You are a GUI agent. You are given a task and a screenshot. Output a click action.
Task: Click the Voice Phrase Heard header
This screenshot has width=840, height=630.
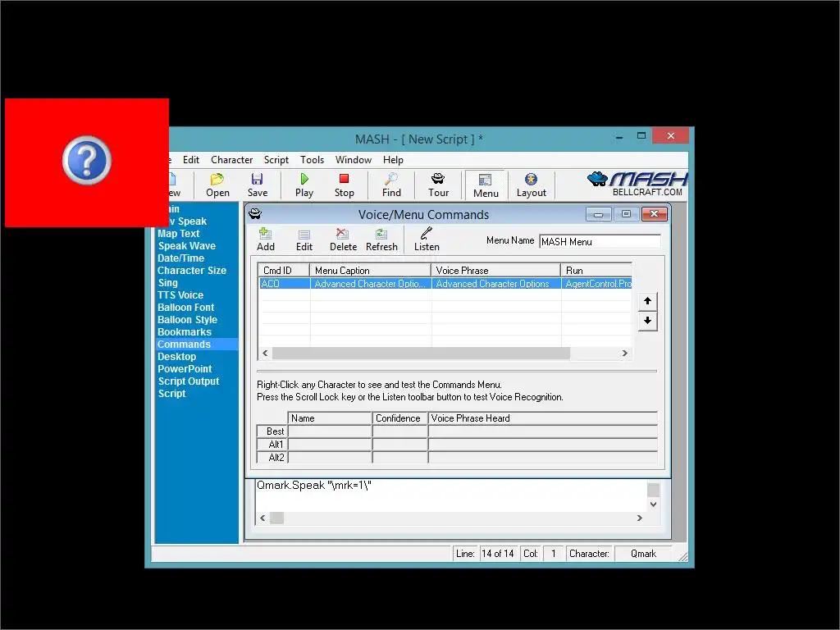[x=543, y=418]
